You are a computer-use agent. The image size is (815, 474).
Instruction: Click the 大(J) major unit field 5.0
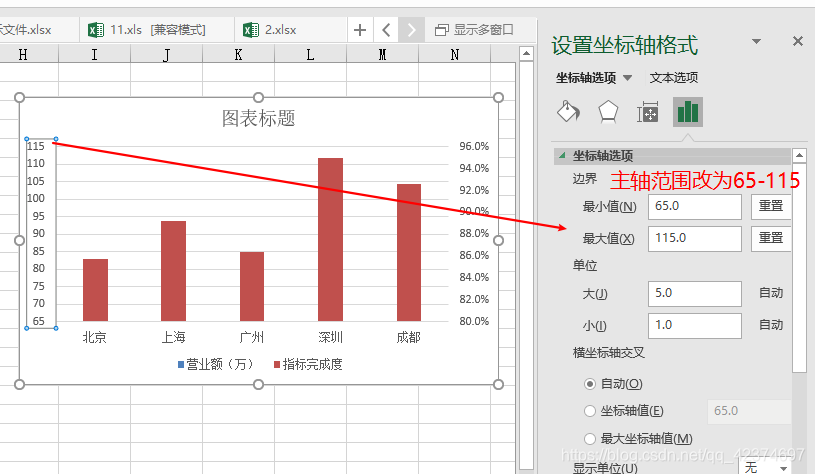[694, 294]
